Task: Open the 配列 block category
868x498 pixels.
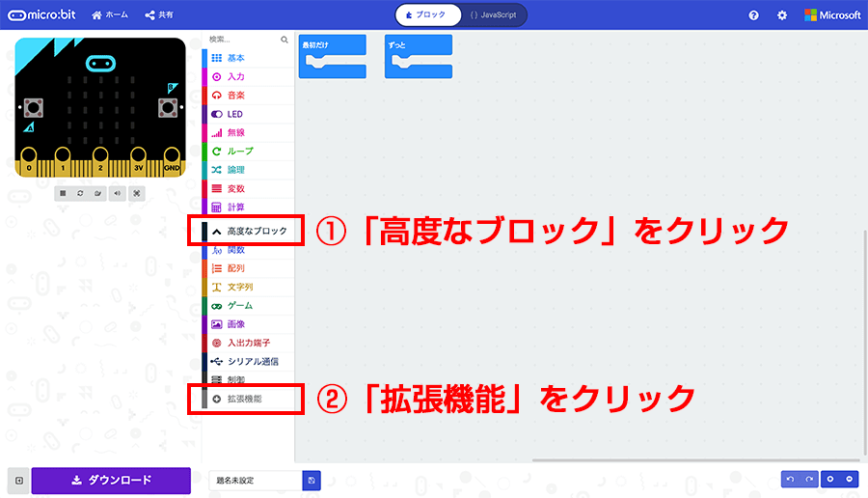Action: tap(248, 268)
